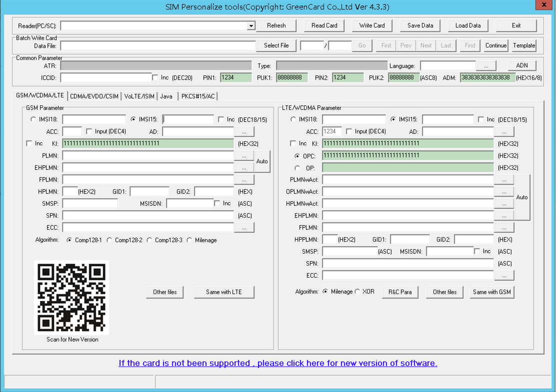Screen dimensions: 557x392
Task: Open the Language browse dialog with the ... button
Action: point(485,65)
